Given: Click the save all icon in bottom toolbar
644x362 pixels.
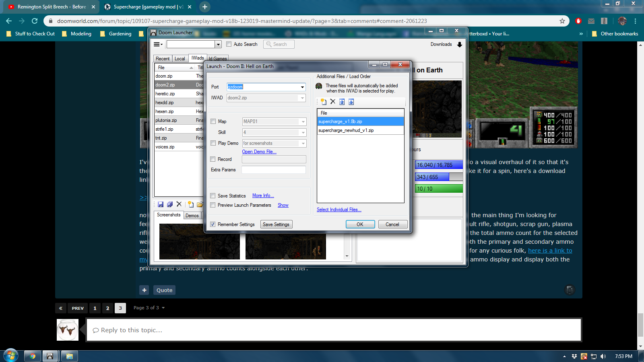Looking at the screenshot, I should point(170,204).
